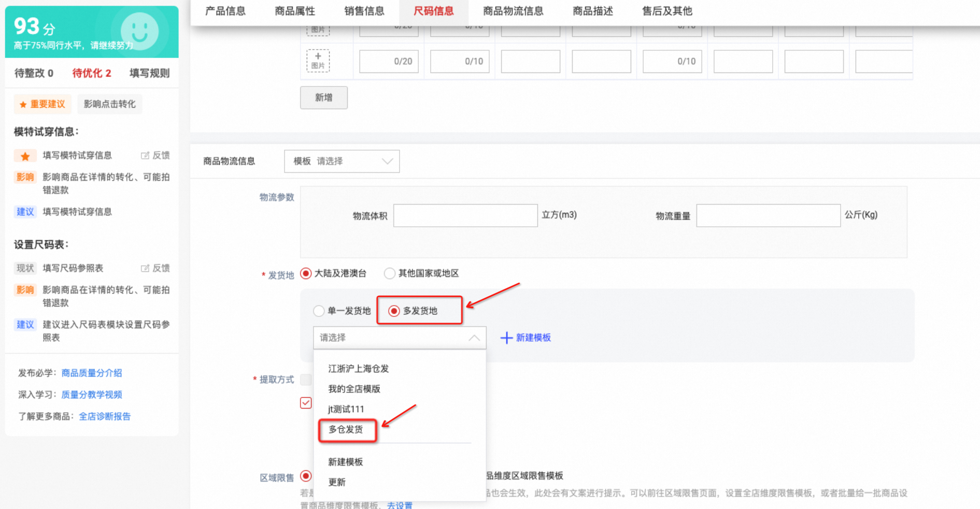
Task: Click the 93分 score text
Action: pyautogui.click(x=34, y=26)
